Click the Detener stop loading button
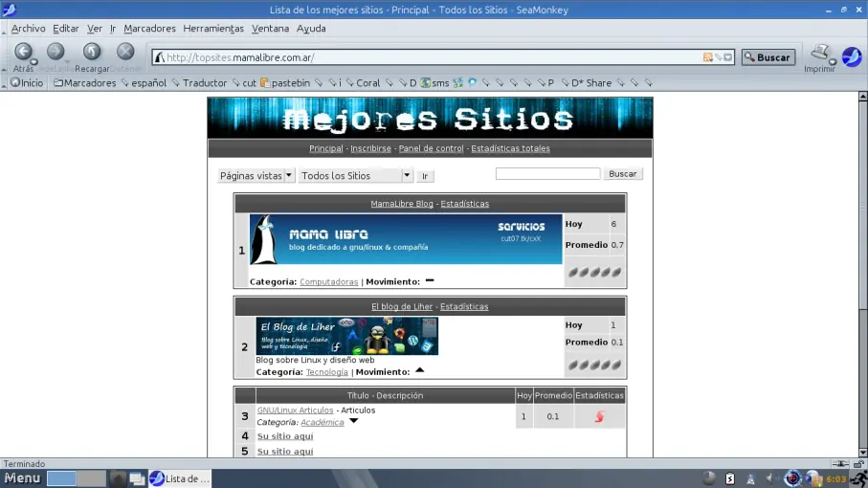 [x=125, y=56]
